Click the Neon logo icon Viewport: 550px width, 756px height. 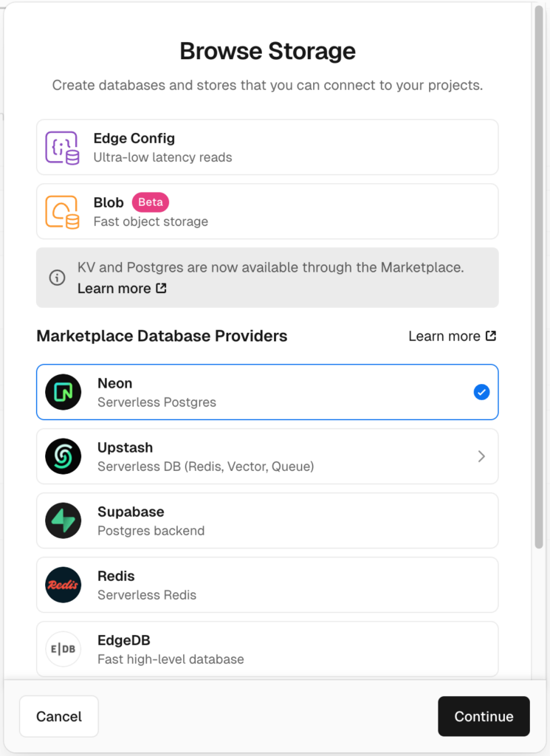coord(63,392)
